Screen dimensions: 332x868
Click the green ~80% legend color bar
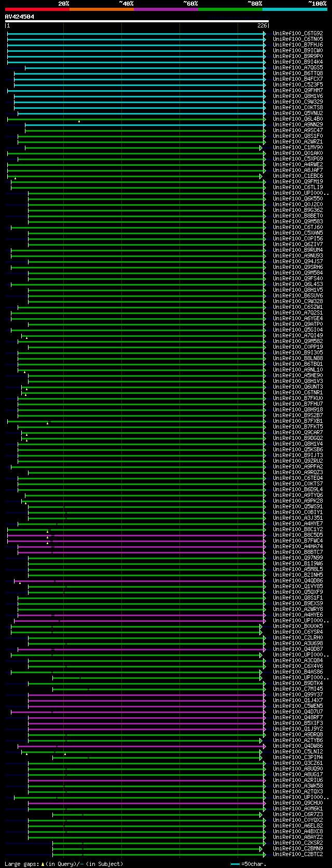(230, 9)
